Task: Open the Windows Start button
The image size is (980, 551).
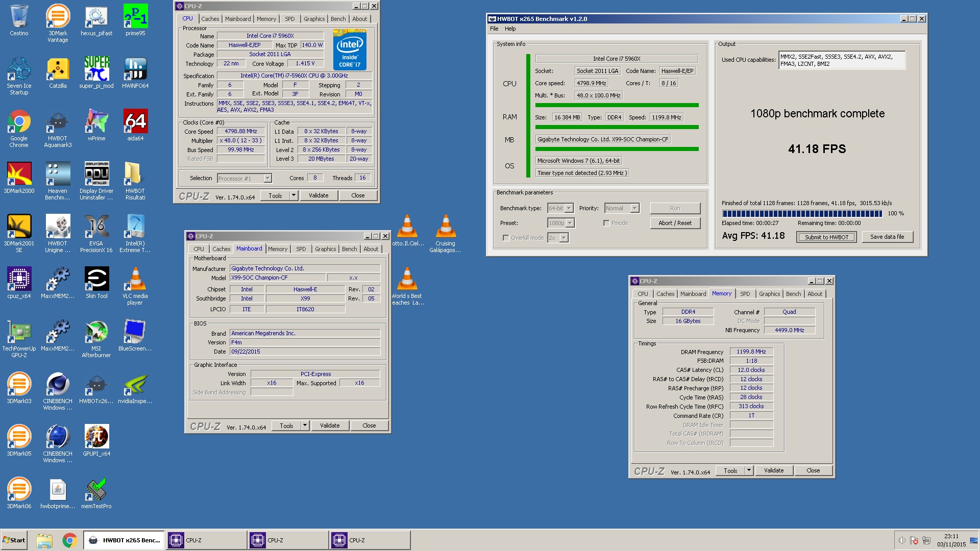Action: [x=14, y=540]
